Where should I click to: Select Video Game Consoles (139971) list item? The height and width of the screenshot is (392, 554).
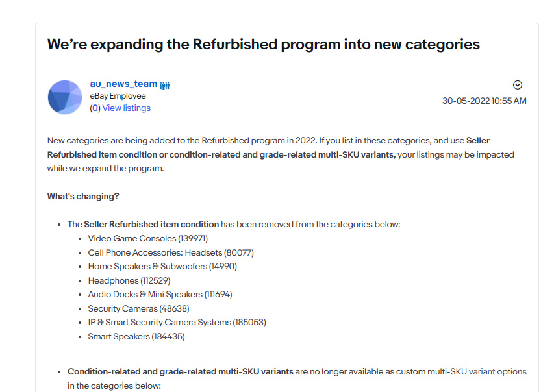(x=147, y=239)
